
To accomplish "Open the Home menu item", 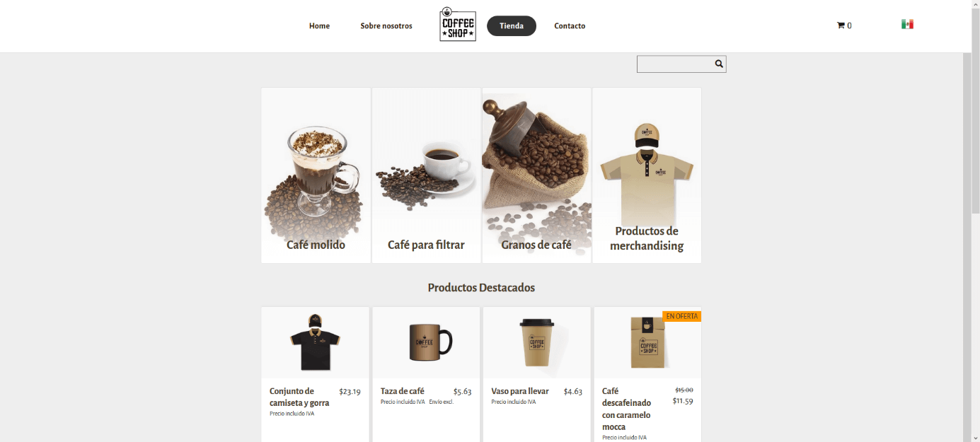I will tap(319, 26).
